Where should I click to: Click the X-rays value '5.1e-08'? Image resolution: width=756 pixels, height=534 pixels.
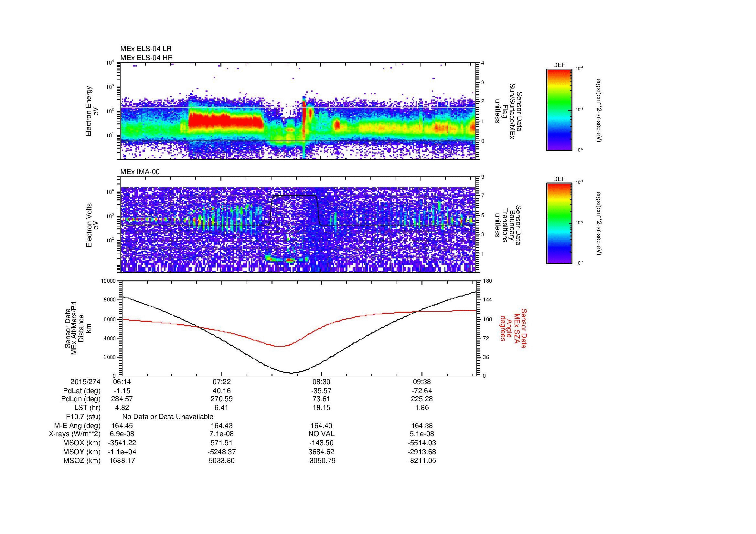pyautogui.click(x=422, y=434)
